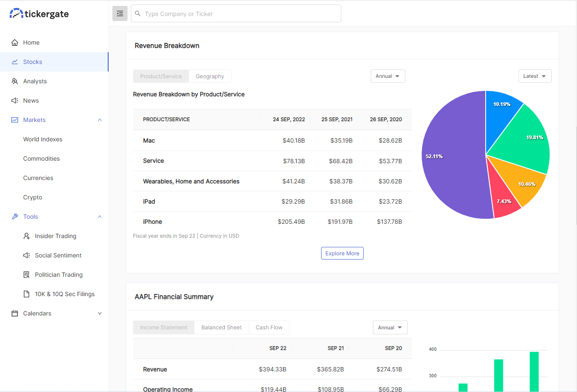This screenshot has width=577, height=392.
Task: Open Insider Trading tool
Action: pyautogui.click(x=56, y=236)
